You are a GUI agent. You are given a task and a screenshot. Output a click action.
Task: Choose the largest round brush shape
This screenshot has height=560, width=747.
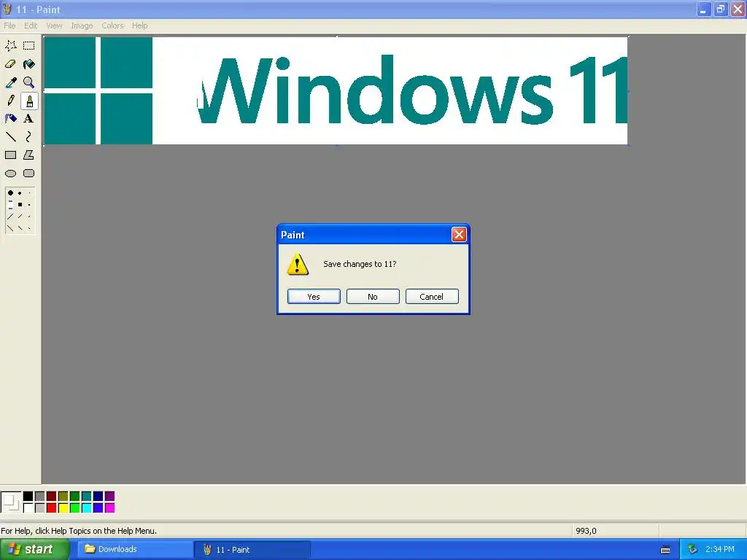[x=10, y=192]
